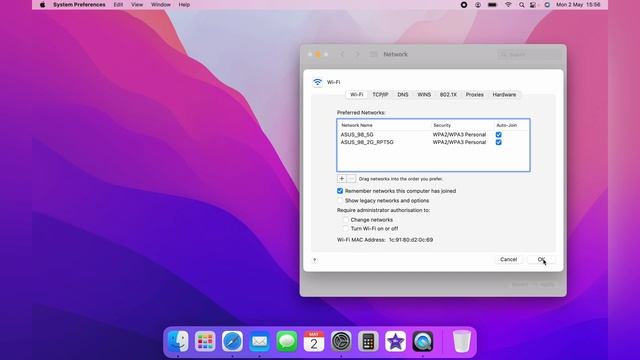Open the user account menu bar icon
The height and width of the screenshot is (360, 640).
pos(478,5)
